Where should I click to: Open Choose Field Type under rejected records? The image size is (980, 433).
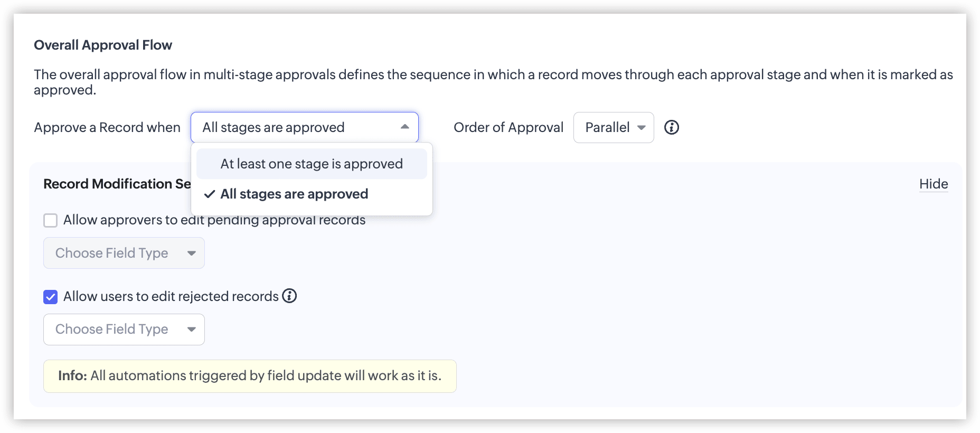tap(124, 330)
